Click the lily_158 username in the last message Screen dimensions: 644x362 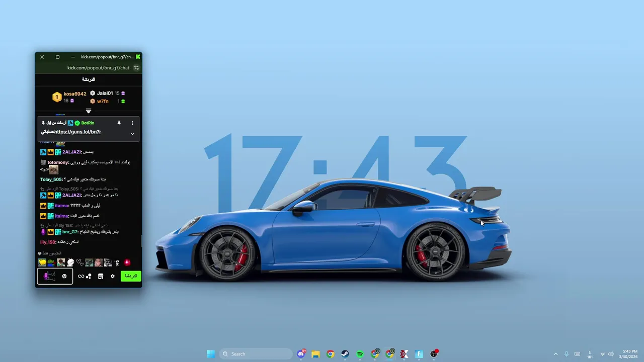[47, 242]
